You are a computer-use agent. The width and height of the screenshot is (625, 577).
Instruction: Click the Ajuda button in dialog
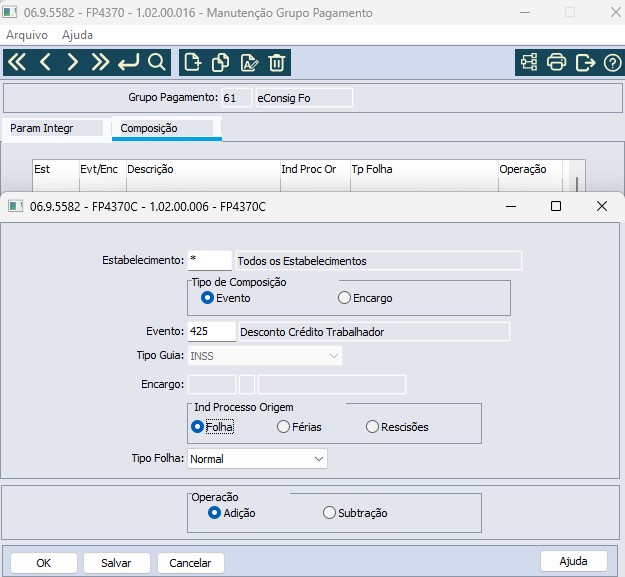click(574, 561)
